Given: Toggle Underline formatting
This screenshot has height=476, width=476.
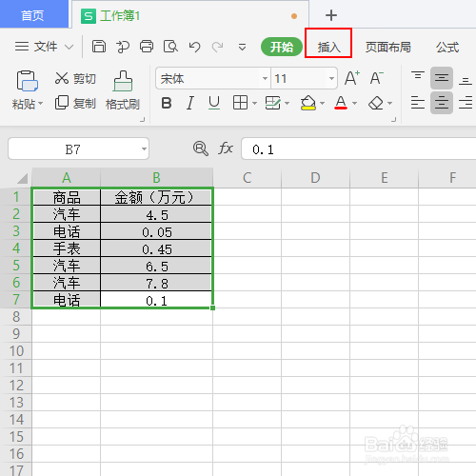Looking at the screenshot, I should tap(214, 103).
